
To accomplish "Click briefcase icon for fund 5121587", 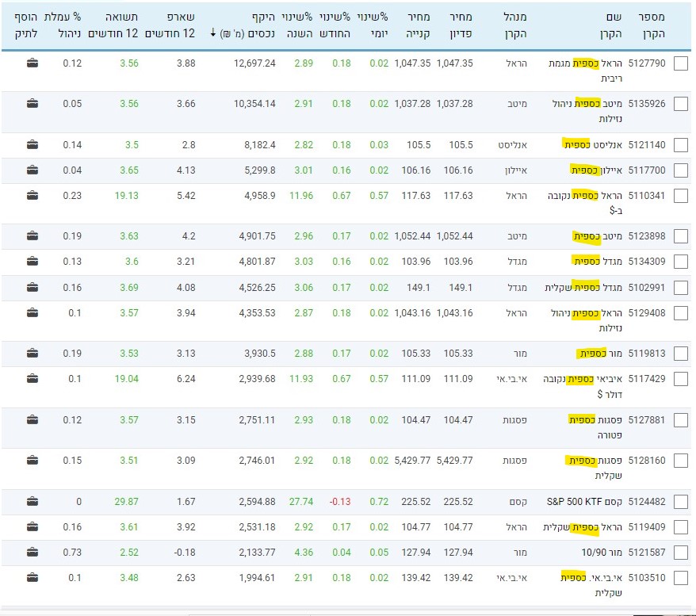I will pos(33,552).
